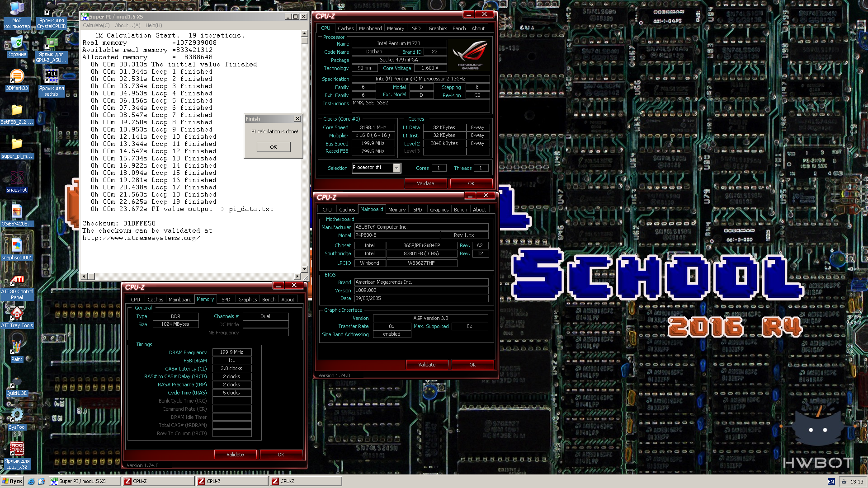Click the P4P800-E model field

pyautogui.click(x=397, y=235)
